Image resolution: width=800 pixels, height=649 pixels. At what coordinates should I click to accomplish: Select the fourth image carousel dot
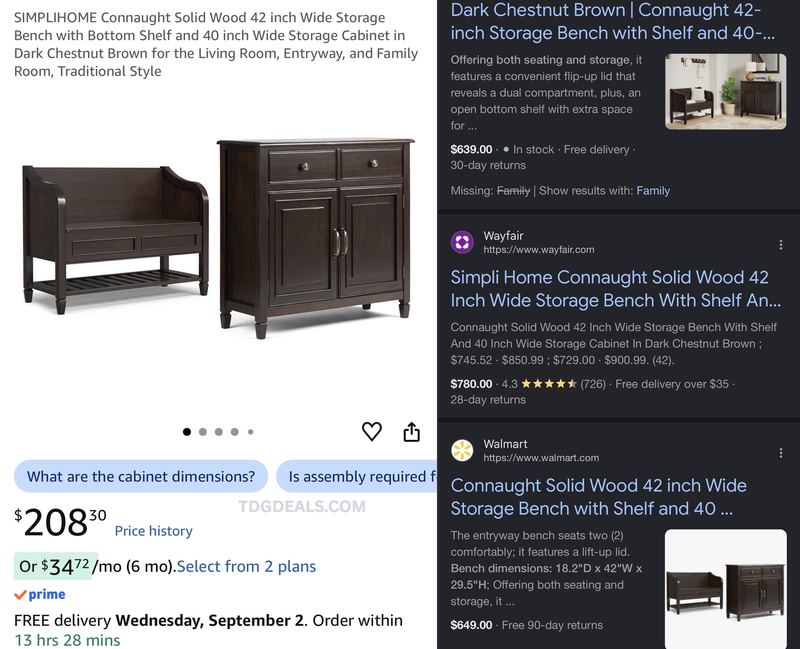(x=235, y=432)
